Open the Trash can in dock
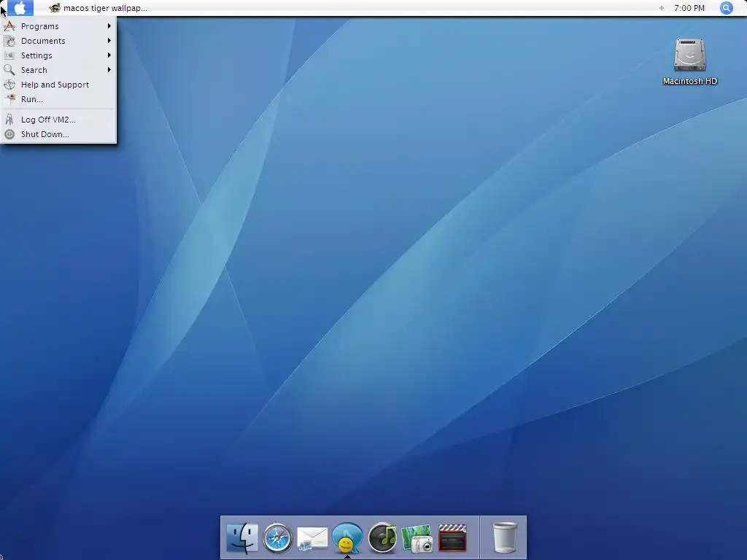This screenshot has height=560, width=747. 505,537
